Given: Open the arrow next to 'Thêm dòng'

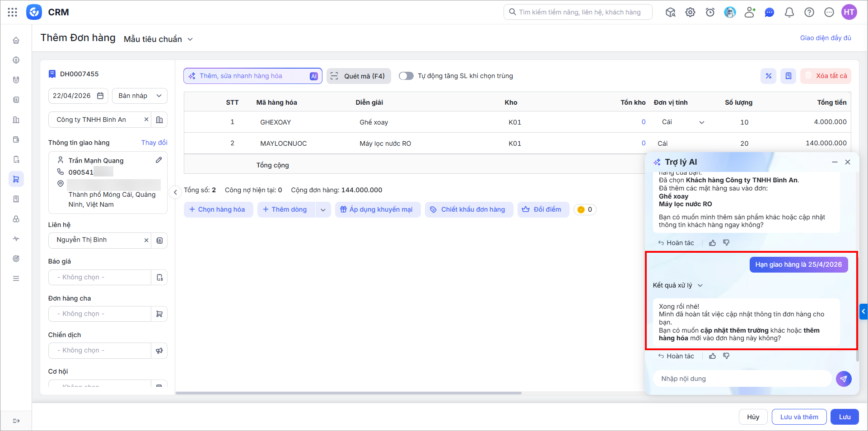Looking at the screenshot, I should tap(323, 209).
